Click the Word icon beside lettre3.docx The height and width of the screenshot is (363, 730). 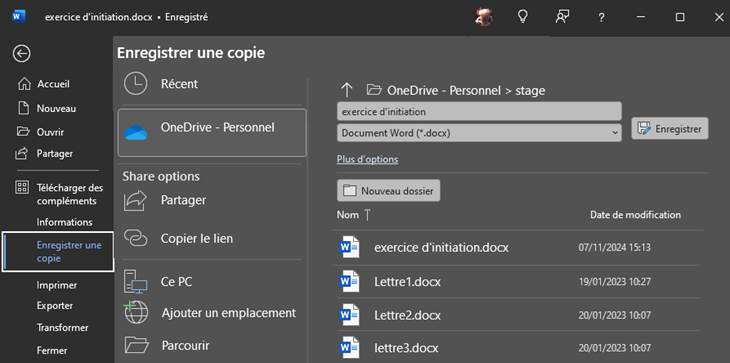coord(349,347)
